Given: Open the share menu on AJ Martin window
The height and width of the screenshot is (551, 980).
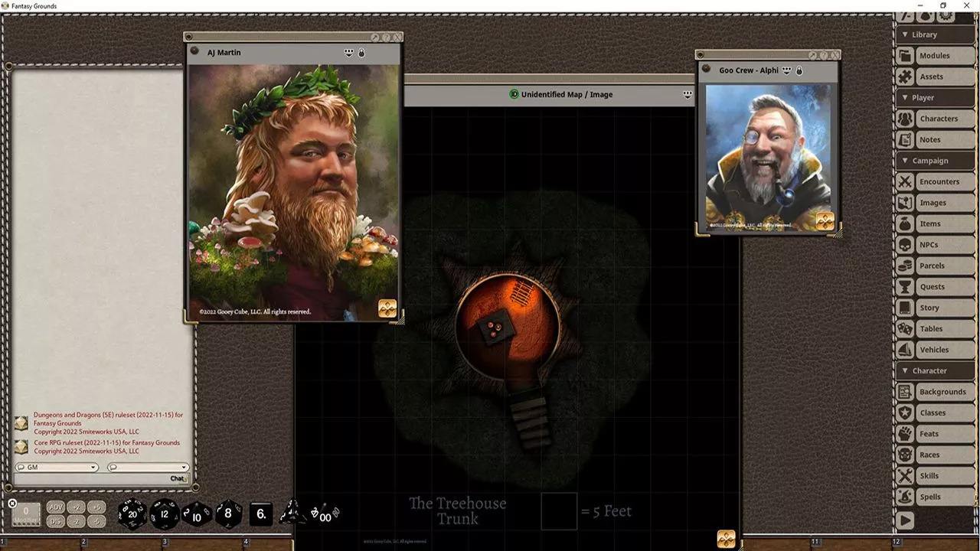Looking at the screenshot, I should (x=349, y=53).
